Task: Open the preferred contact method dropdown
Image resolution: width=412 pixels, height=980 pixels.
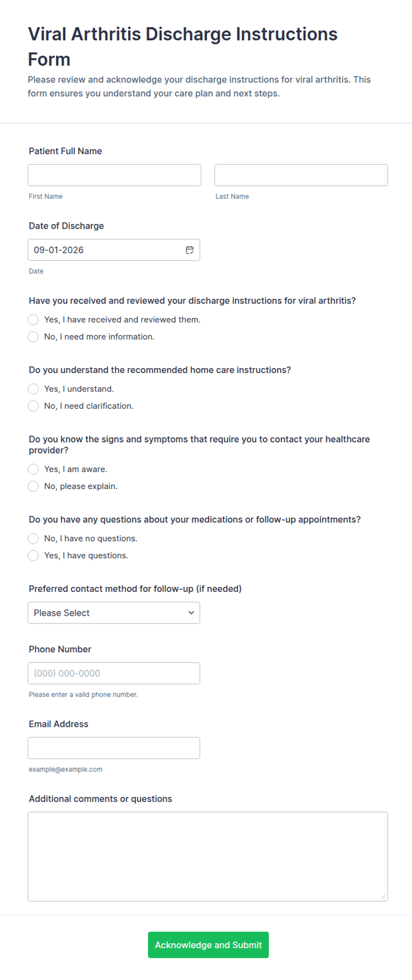Action: (x=114, y=613)
